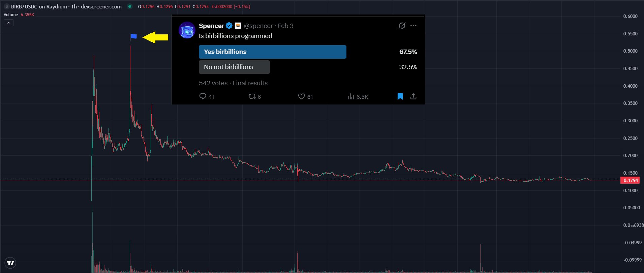Image resolution: width=644 pixels, height=273 pixels.
Task: Select the 'No not birbillions' poll bar
Action: (234, 67)
